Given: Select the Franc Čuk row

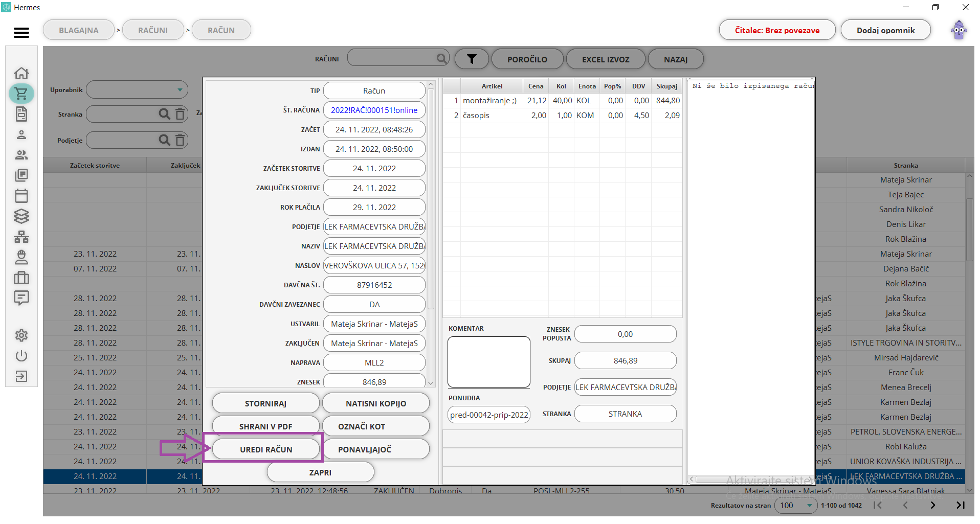Looking at the screenshot, I should 906,372.
